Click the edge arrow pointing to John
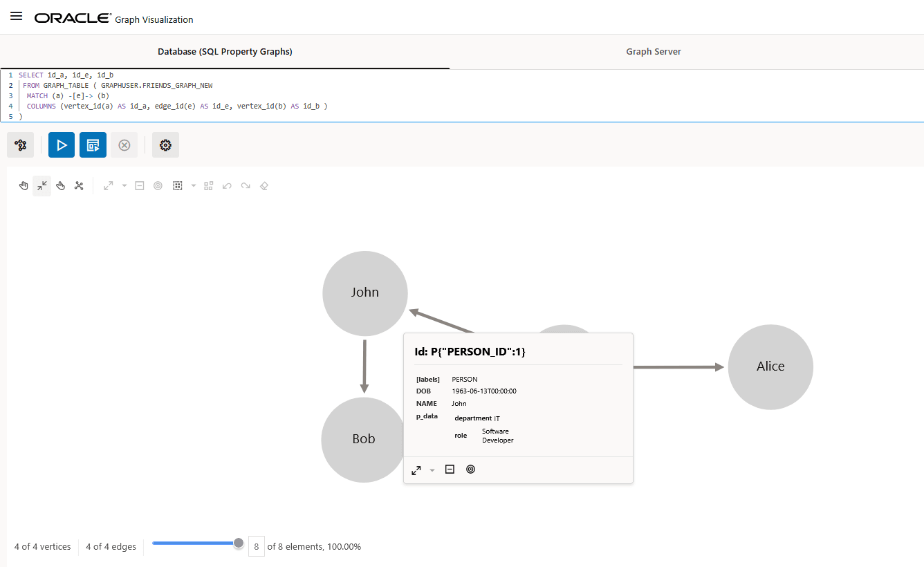Viewport: 924px width, 567px height. 441,321
